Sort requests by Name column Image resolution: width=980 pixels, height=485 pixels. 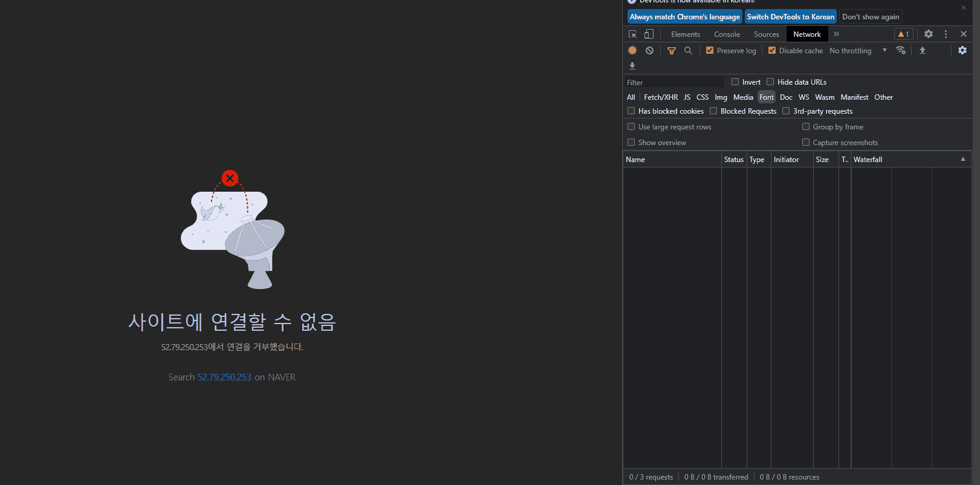(672, 160)
